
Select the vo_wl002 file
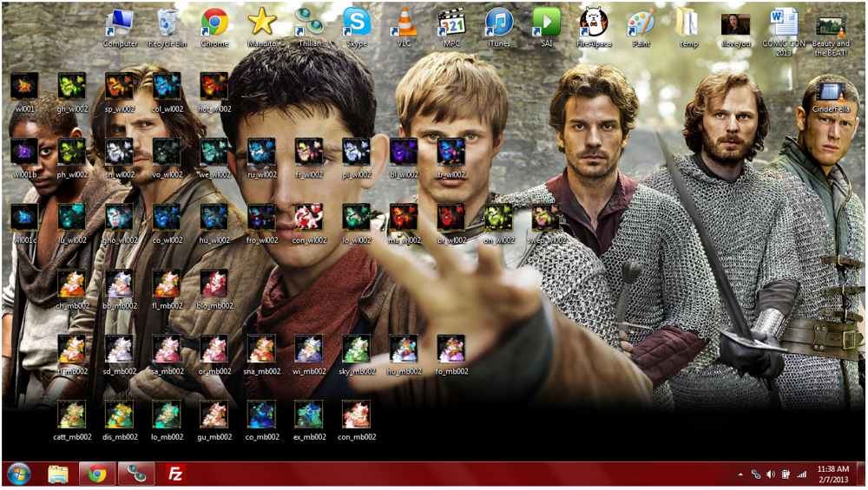coord(167,159)
